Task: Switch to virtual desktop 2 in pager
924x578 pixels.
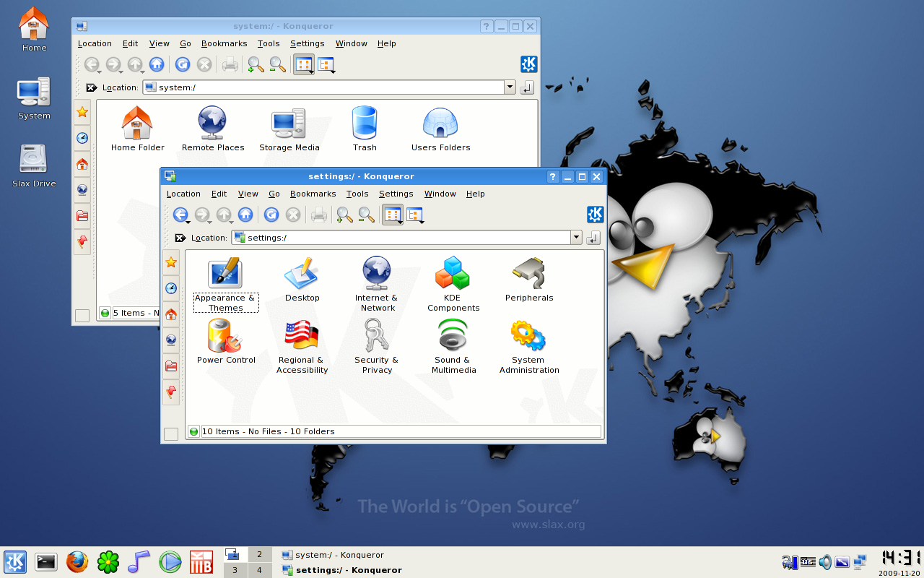Action: 259,554
